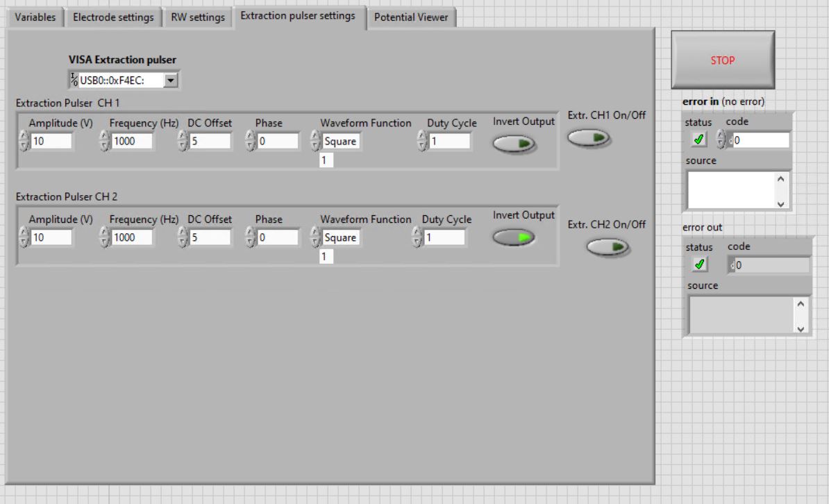
Task: Click CH 1 Waveform Function stepper arrows
Action: 315,141
